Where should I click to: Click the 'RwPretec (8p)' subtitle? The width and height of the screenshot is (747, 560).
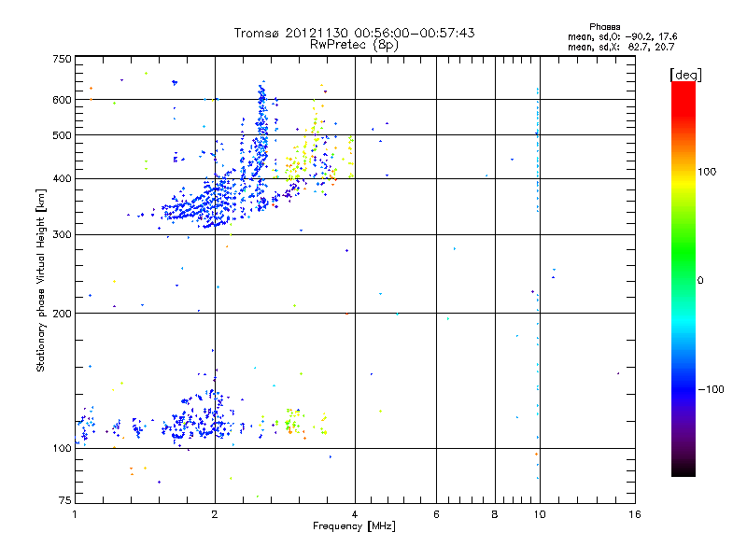pyautogui.click(x=354, y=45)
